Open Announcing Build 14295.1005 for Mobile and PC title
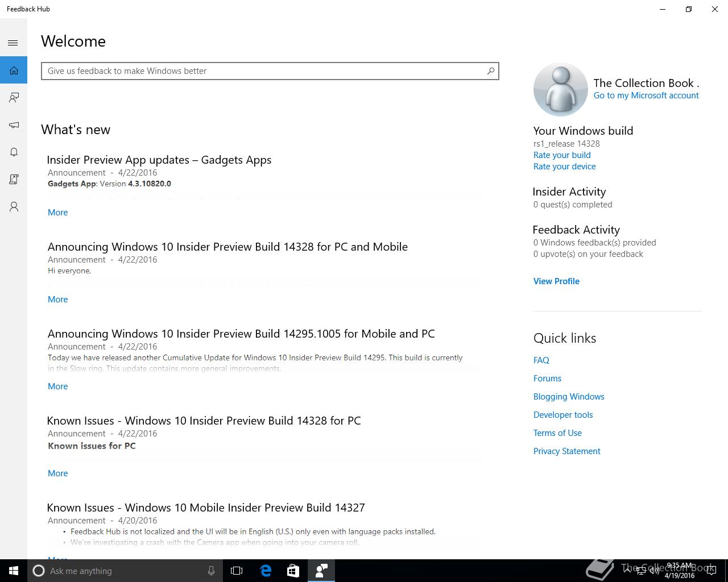 click(241, 334)
